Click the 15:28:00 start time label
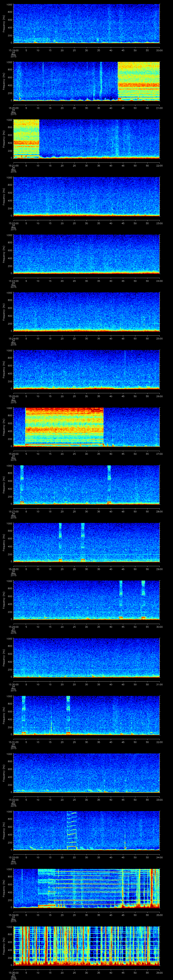 pos(13,569)
